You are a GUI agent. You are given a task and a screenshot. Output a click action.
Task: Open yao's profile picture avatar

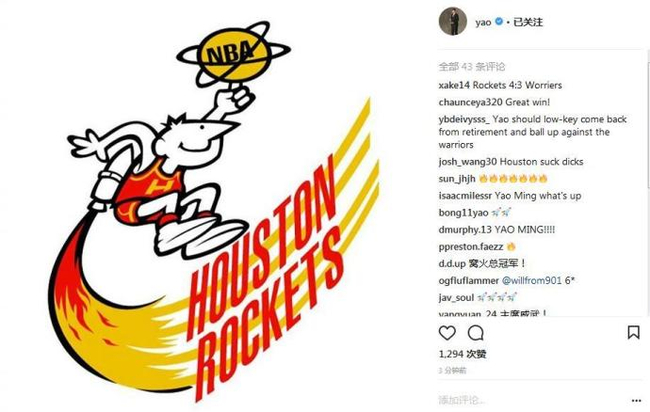[x=453, y=21]
